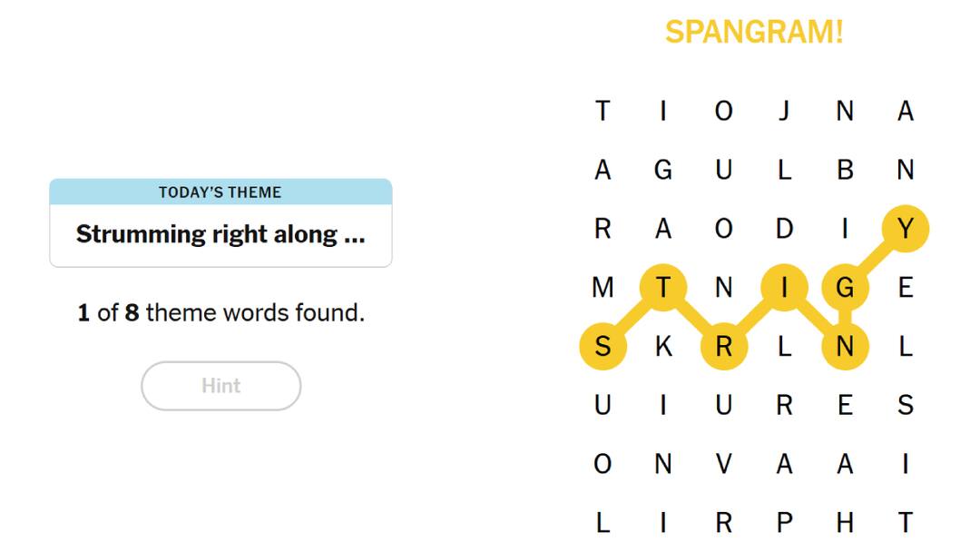Tap the highlighted letter R on the spangram path
Screen dimensions: 980x552
(723, 347)
